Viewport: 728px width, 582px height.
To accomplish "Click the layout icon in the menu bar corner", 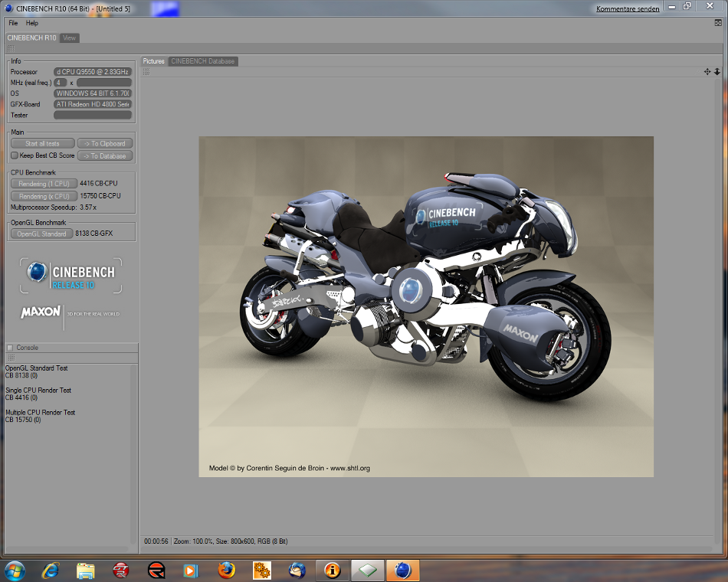I will [x=718, y=23].
